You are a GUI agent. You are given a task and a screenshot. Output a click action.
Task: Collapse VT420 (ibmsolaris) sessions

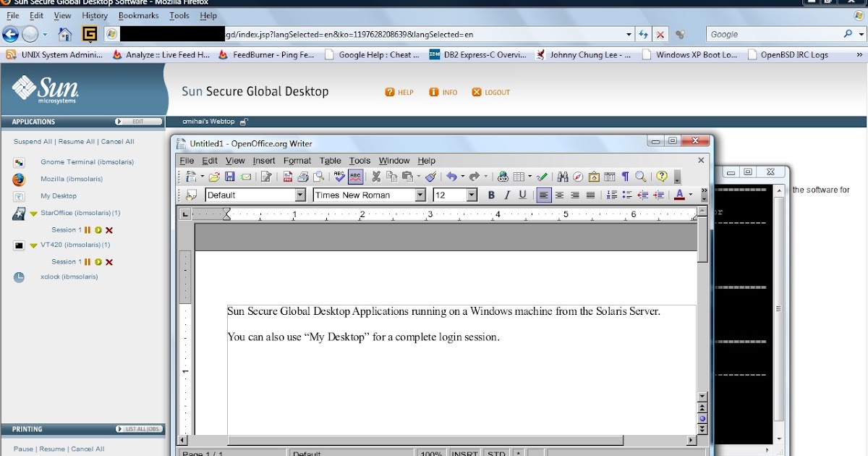[33, 245]
